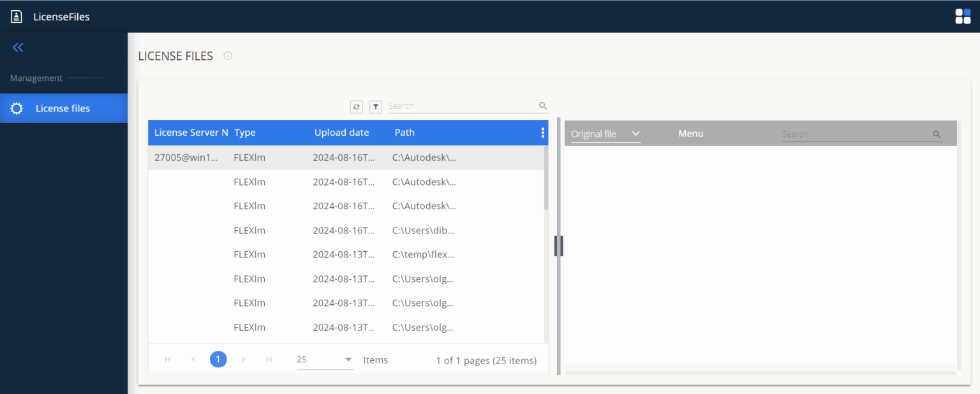This screenshot has height=394, width=980.
Task: Click the info icon next to LICENSE FILES
Action: (x=228, y=55)
